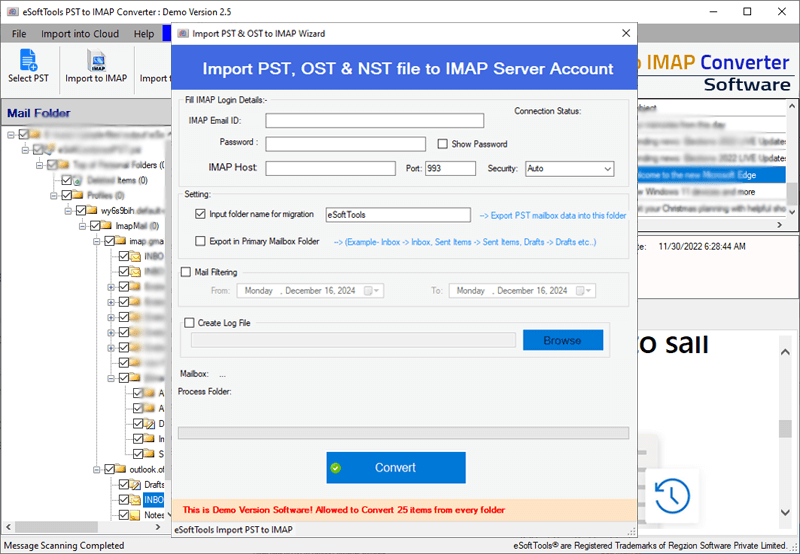This screenshot has width=800, height=554.
Task: Toggle the Profiles folder checkbox
Action: pyautogui.click(x=66, y=195)
